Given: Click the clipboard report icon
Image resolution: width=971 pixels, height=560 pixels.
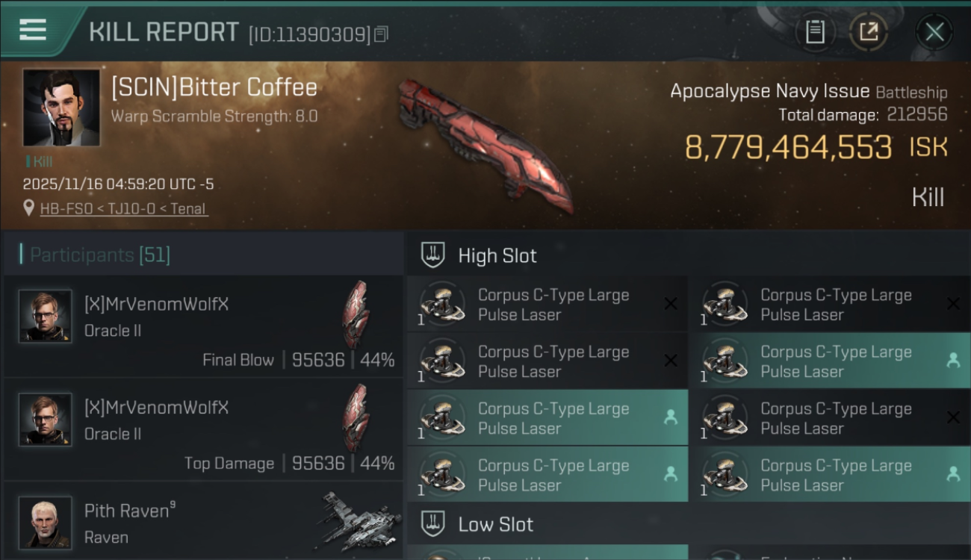Looking at the screenshot, I should 815,32.
